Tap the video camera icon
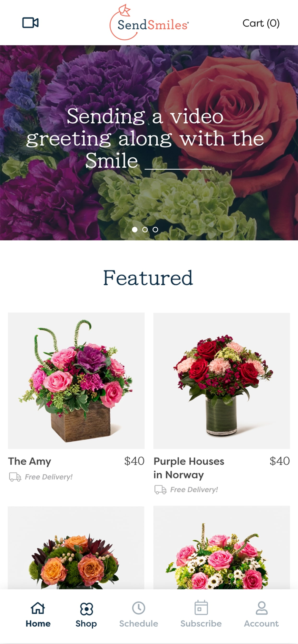 tap(30, 23)
